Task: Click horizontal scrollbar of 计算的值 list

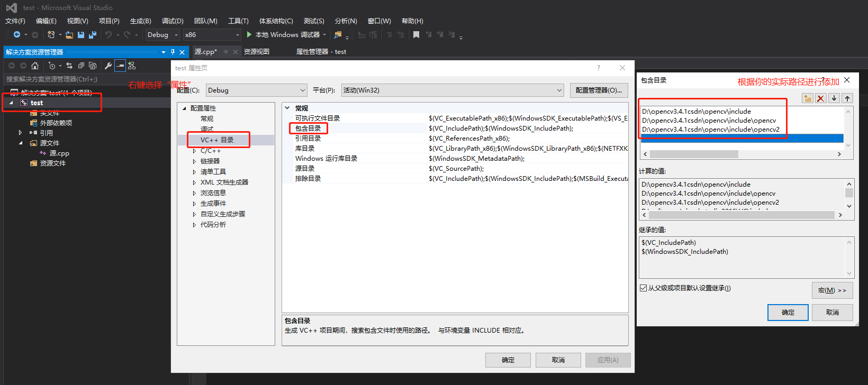Action: click(x=742, y=215)
